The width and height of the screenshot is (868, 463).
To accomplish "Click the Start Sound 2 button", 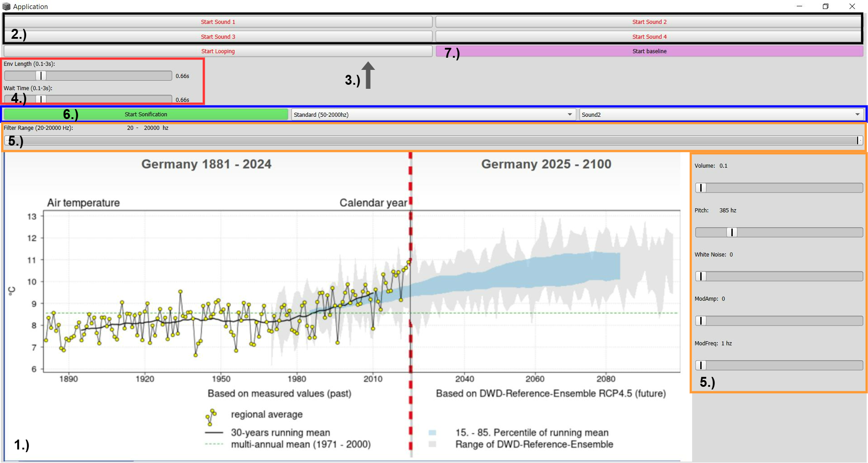I will pyautogui.click(x=649, y=22).
